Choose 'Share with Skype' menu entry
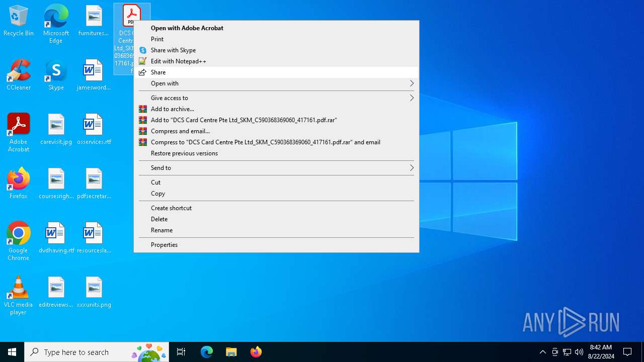 [276, 50]
